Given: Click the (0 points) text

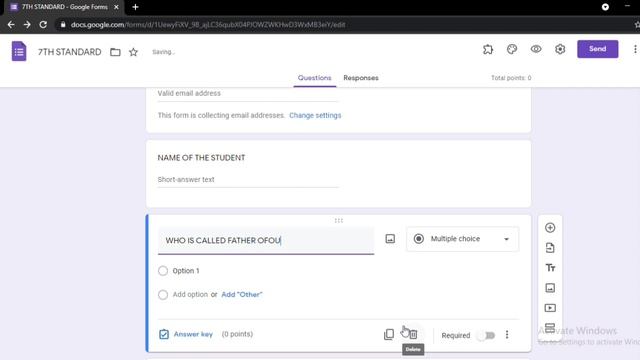Looking at the screenshot, I should click(x=237, y=334).
